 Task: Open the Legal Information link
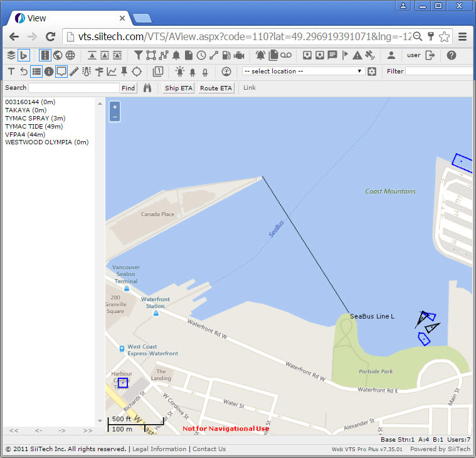tap(159, 449)
